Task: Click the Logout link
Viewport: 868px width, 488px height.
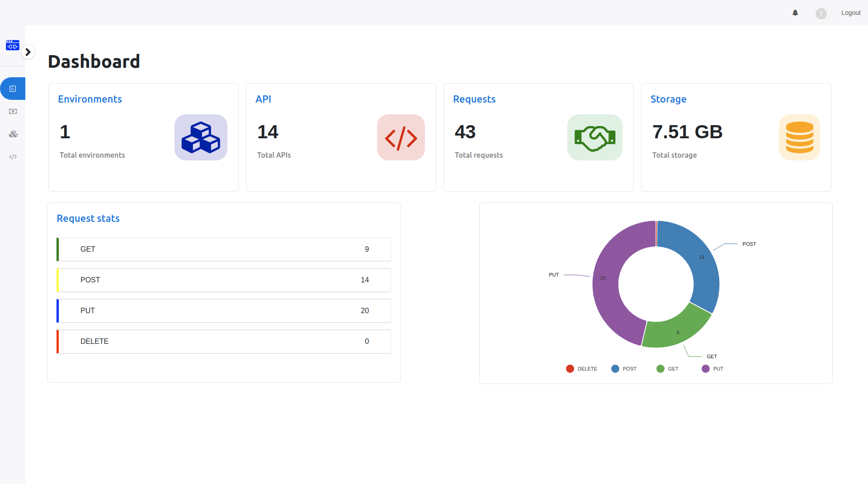Action: [x=851, y=13]
